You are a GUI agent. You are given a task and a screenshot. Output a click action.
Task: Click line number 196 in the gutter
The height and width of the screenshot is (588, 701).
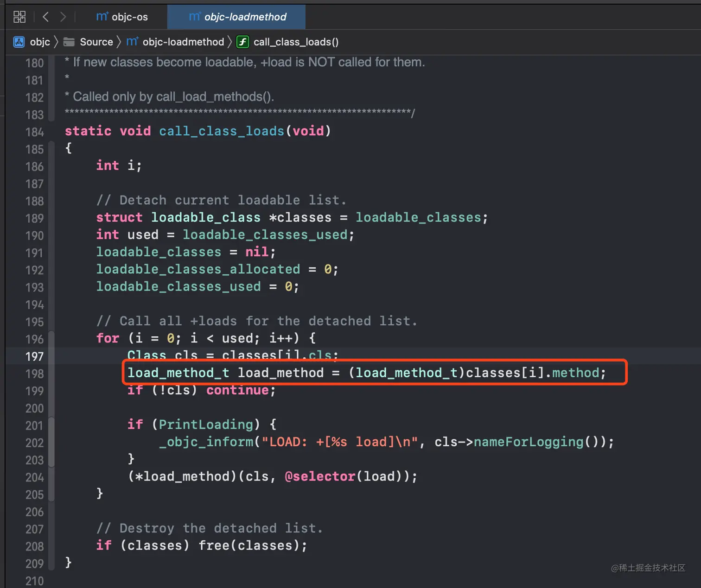(34, 340)
